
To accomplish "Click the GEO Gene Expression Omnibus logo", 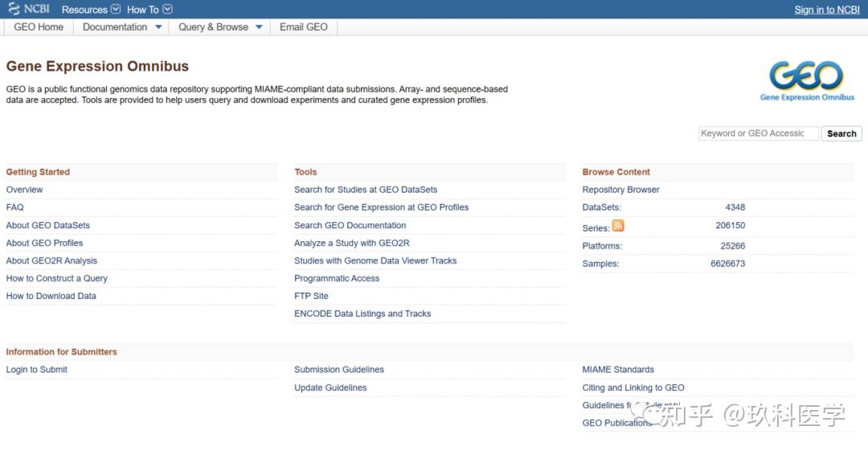I will pyautogui.click(x=806, y=80).
